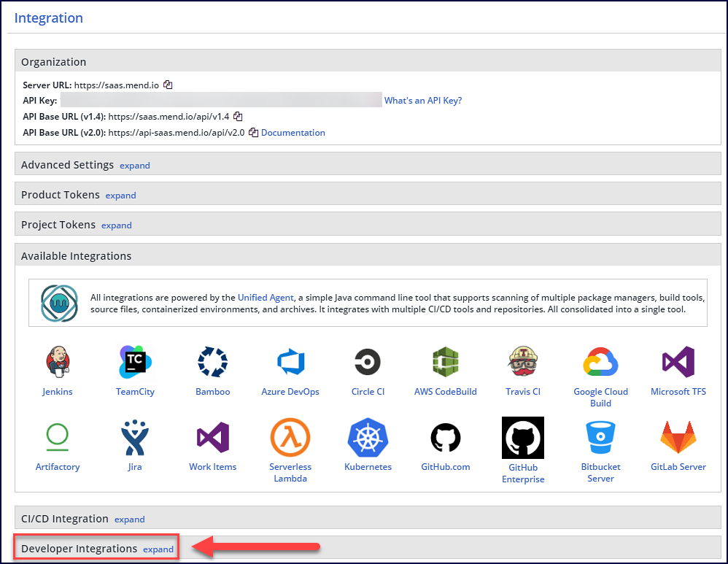Copy the API Base URL v2.0

253,133
